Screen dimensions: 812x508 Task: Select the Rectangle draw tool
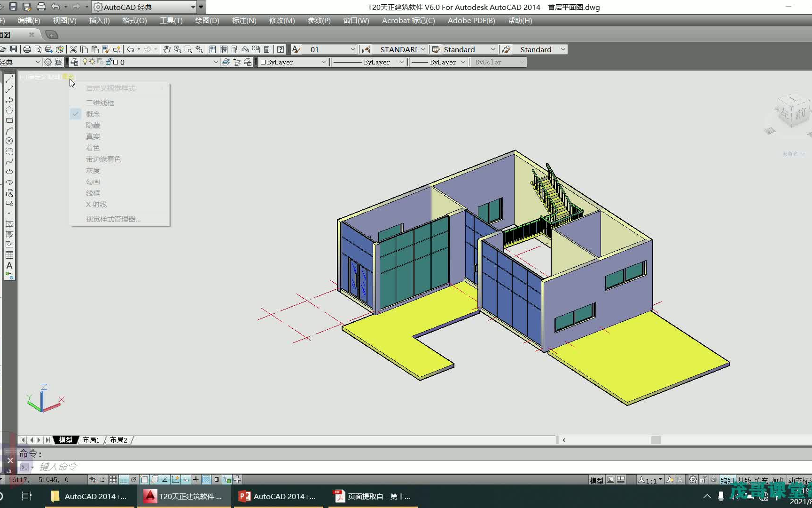(9, 120)
